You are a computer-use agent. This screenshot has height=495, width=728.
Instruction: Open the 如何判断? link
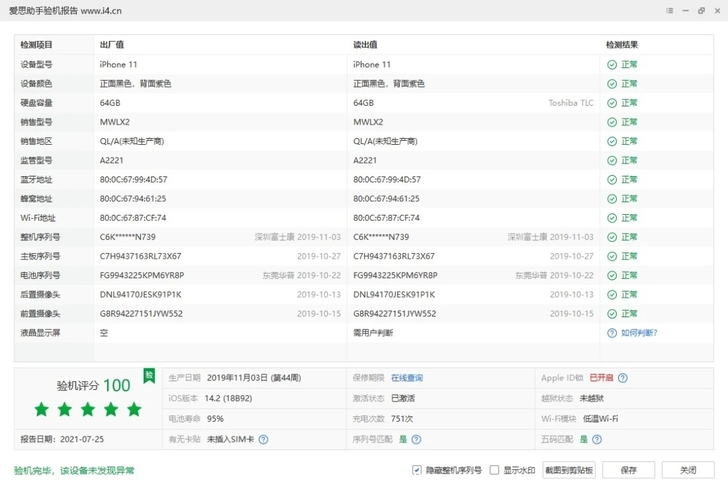pyautogui.click(x=639, y=333)
